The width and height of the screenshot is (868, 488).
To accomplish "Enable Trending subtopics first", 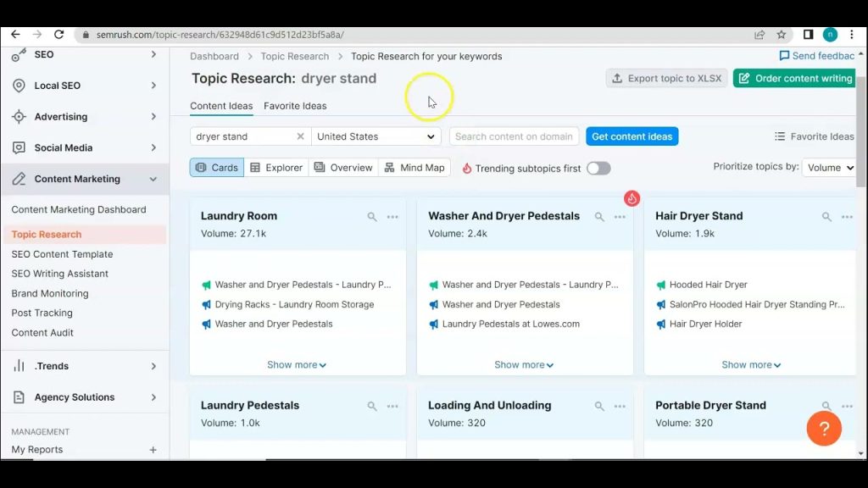I will [x=598, y=168].
